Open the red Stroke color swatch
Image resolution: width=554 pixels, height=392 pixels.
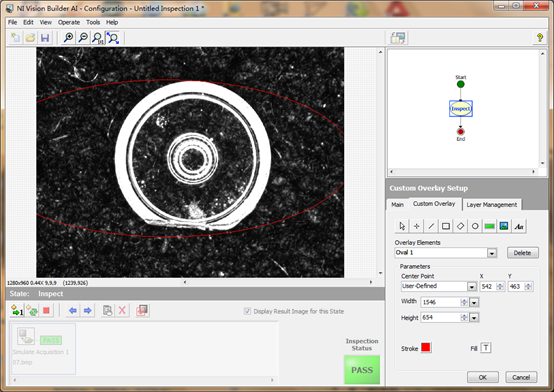(426, 347)
